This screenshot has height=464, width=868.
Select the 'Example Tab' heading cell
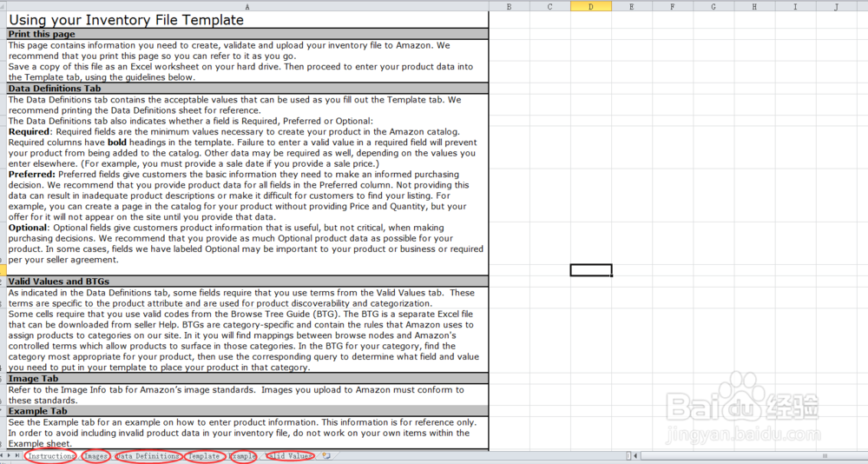point(247,411)
